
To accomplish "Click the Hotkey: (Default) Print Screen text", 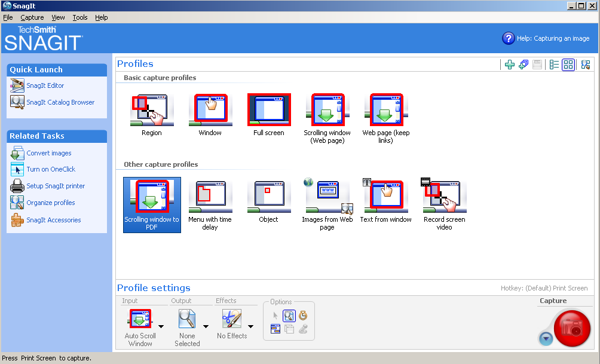I will [544, 288].
